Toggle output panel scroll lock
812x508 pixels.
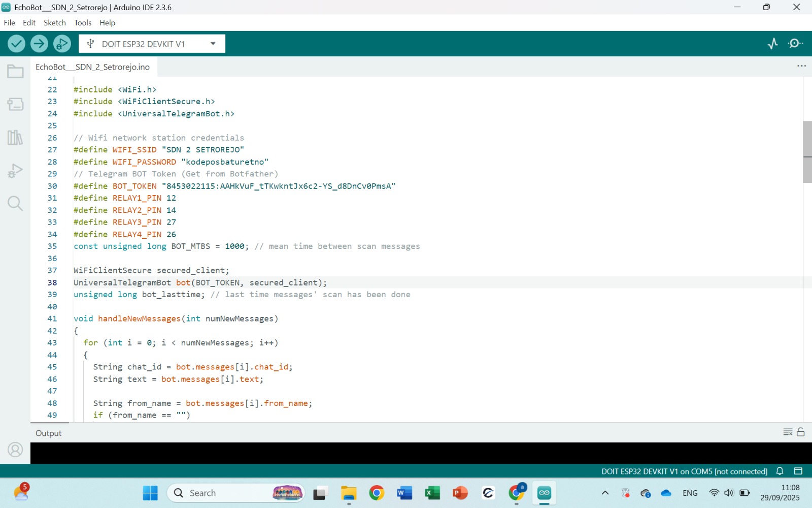coord(801,432)
